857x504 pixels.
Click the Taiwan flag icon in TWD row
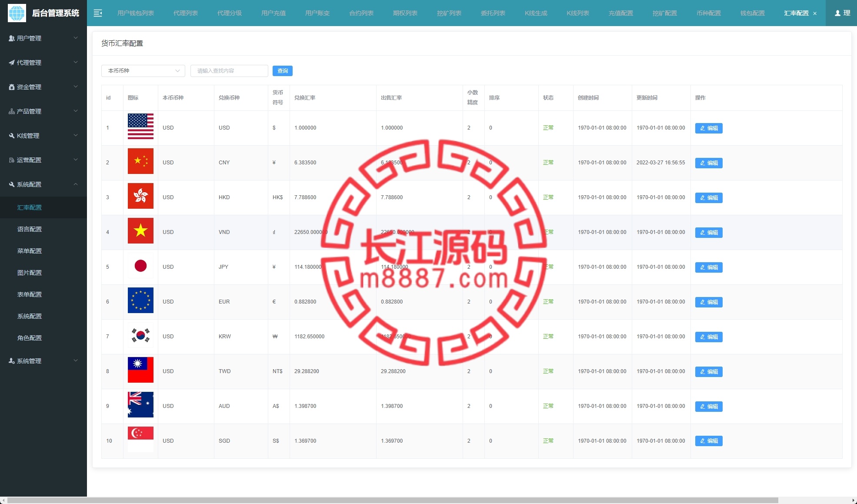140,370
